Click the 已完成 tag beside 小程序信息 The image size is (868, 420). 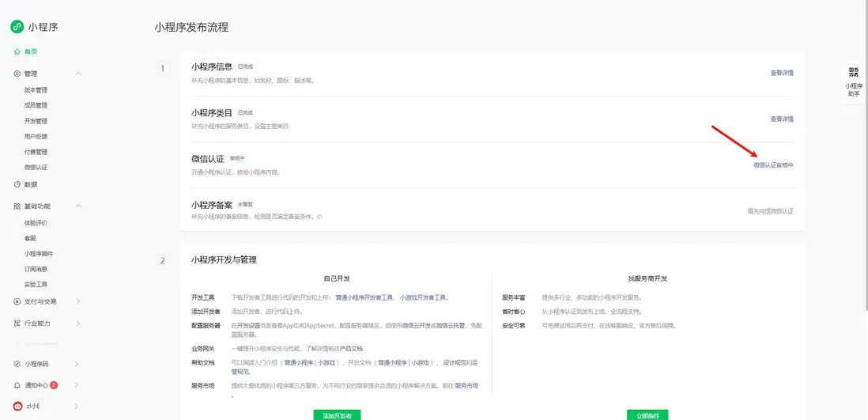(x=245, y=66)
